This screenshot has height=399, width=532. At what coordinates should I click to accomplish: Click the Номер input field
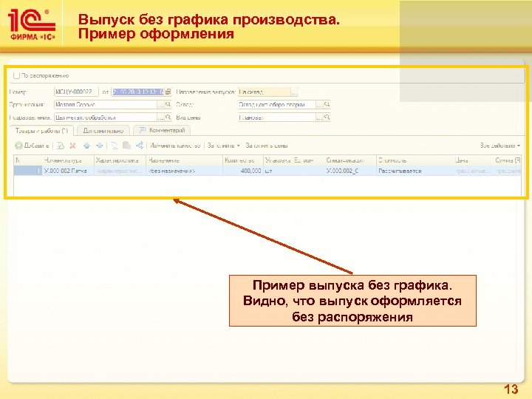click(76, 92)
